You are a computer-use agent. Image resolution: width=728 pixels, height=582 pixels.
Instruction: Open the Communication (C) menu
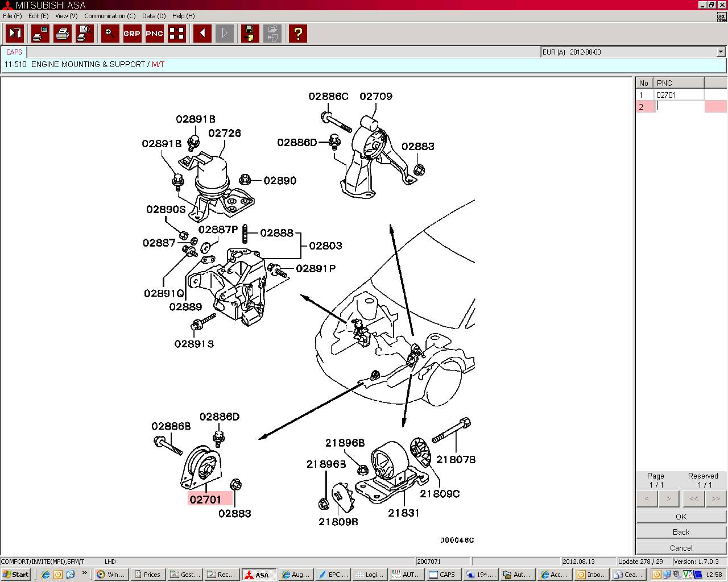[110, 16]
